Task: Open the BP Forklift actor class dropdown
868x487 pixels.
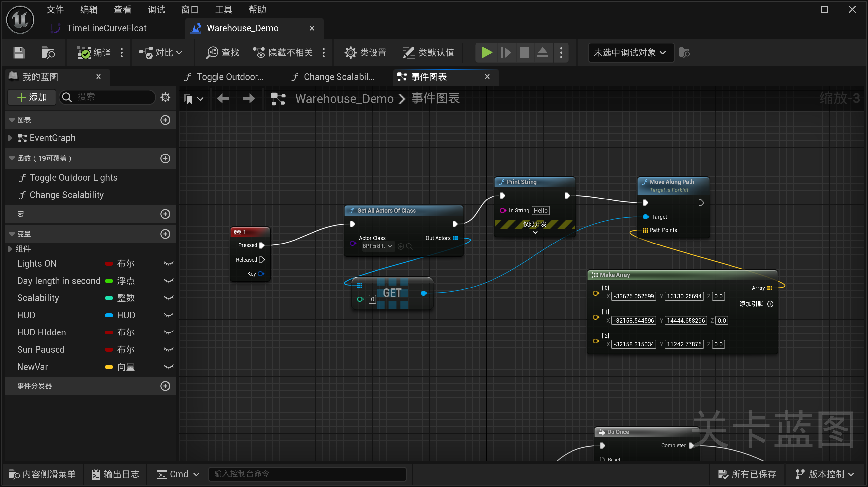Action: tap(377, 246)
